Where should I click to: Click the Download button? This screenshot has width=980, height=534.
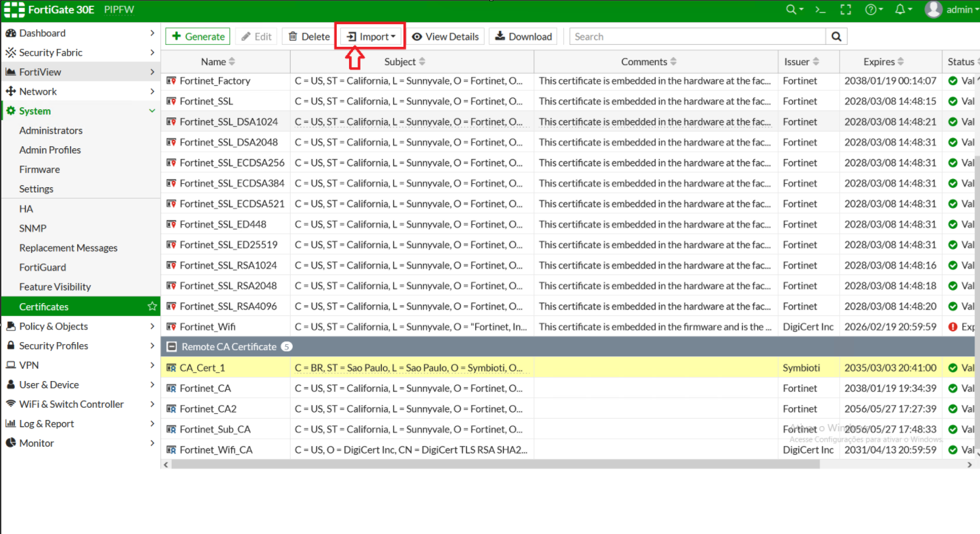[523, 37]
